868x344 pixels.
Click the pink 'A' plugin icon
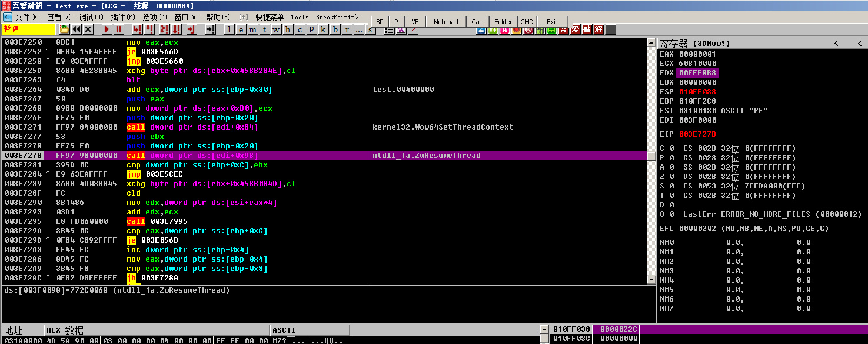504,29
